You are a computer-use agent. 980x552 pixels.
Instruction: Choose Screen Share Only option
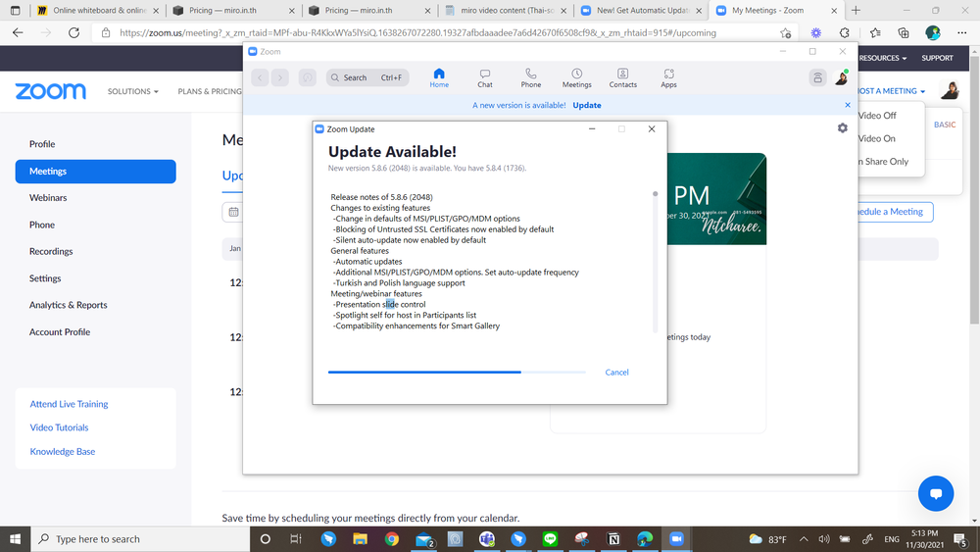click(884, 162)
